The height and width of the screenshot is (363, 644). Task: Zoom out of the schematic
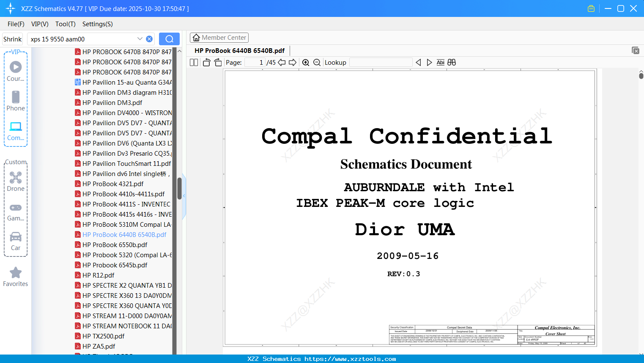coord(317,63)
